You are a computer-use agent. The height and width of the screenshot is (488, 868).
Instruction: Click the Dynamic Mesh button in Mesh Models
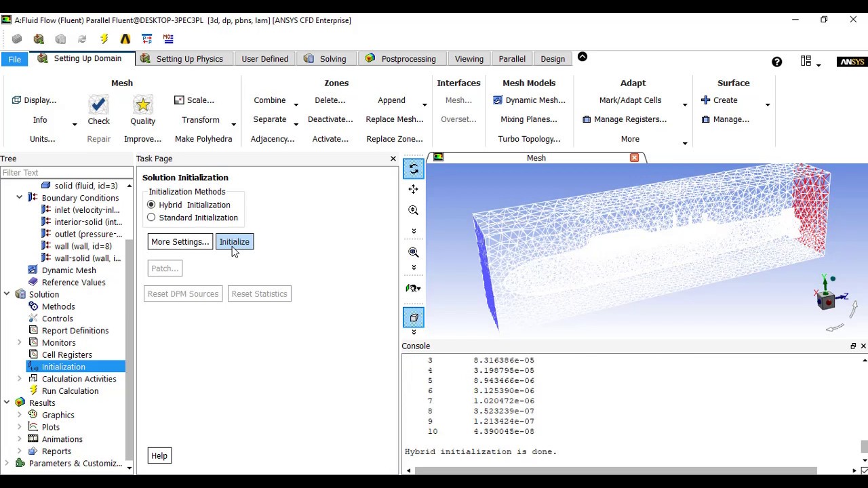(529, 100)
